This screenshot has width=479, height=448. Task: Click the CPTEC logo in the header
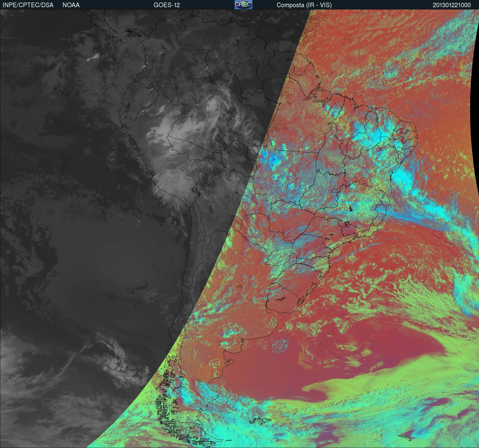point(243,5)
